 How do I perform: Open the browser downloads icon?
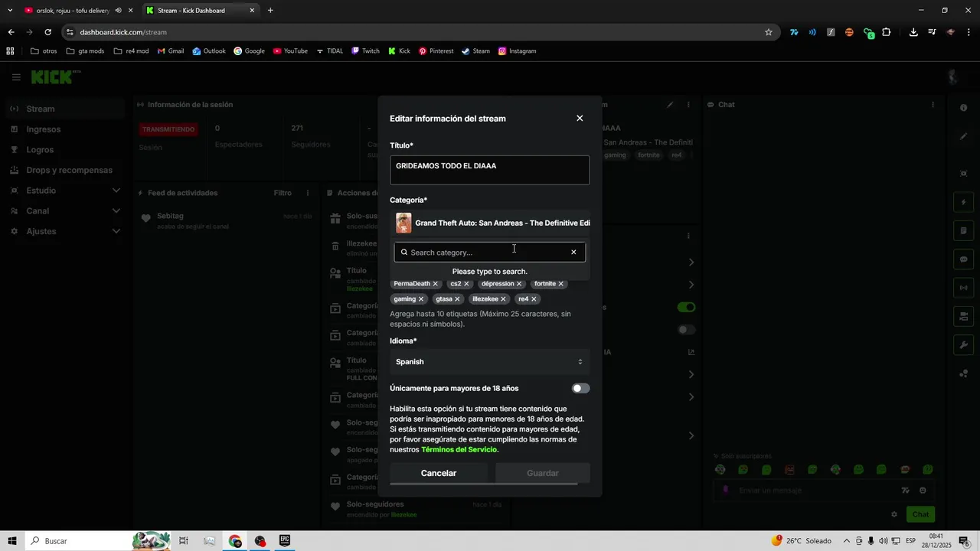[913, 32]
